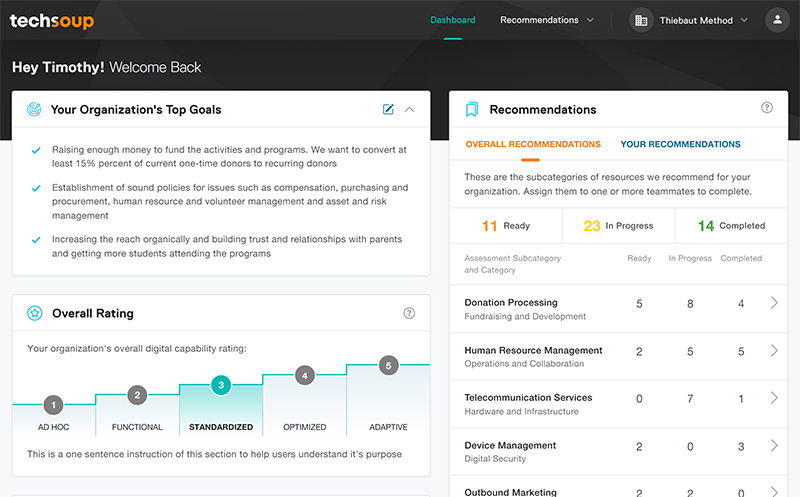
Task: Click 'Fundraising and Development' category text
Action: [x=525, y=316]
